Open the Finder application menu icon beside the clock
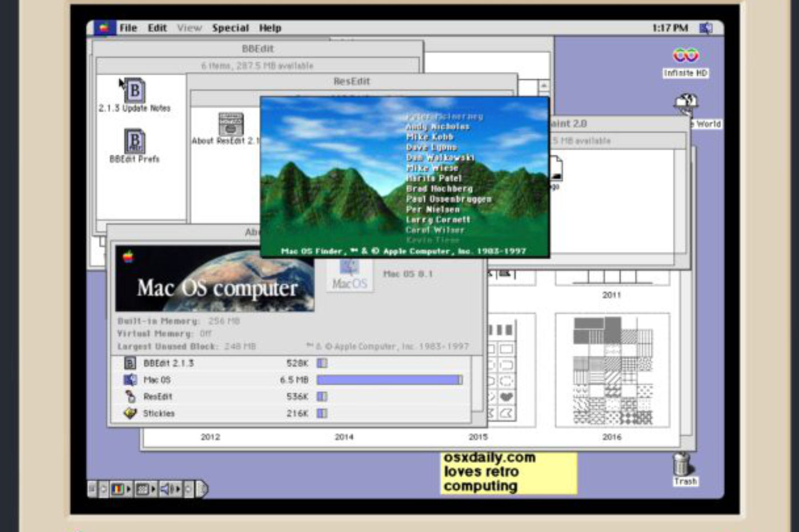The width and height of the screenshot is (799, 532). [x=706, y=28]
